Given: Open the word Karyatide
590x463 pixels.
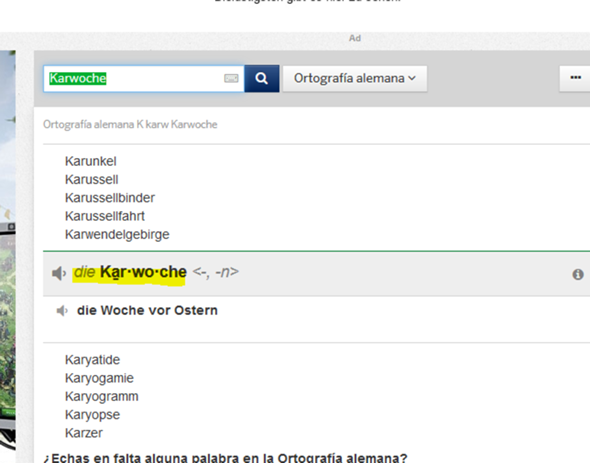Looking at the screenshot, I should pos(92,360).
